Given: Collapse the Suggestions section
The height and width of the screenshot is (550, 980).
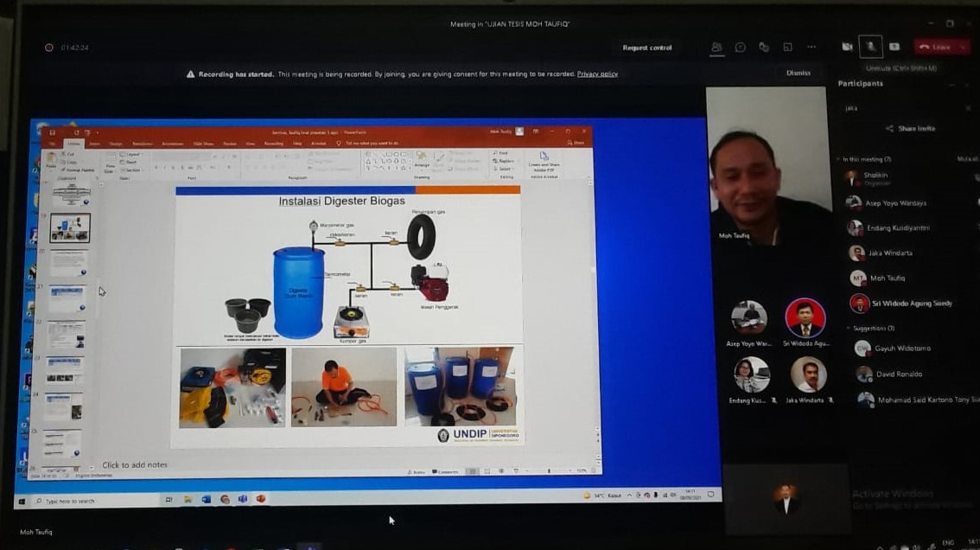Looking at the screenshot, I should [848, 329].
